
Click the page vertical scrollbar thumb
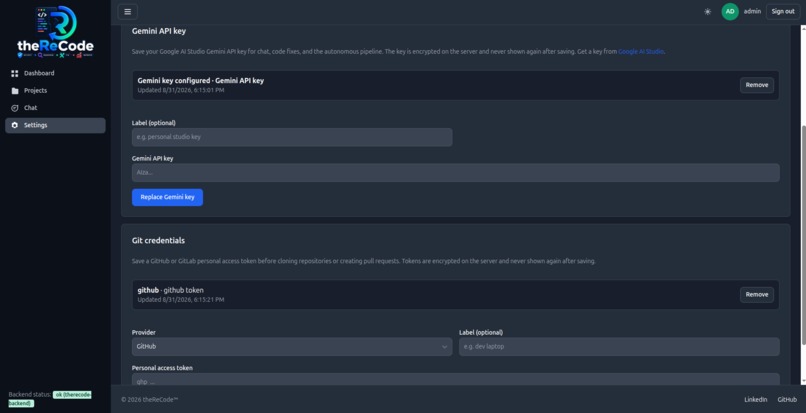click(x=803, y=234)
